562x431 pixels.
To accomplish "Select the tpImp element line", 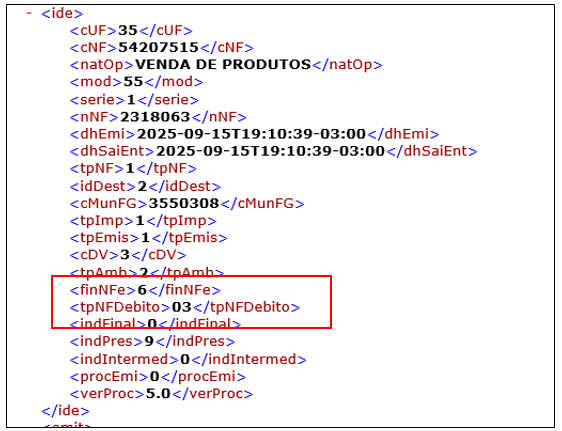I will click(143, 221).
